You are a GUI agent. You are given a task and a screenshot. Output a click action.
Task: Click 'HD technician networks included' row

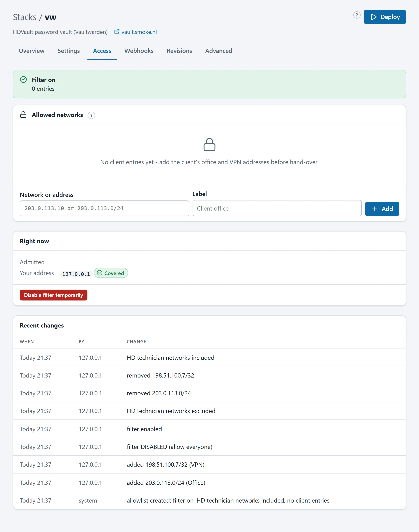(209, 357)
